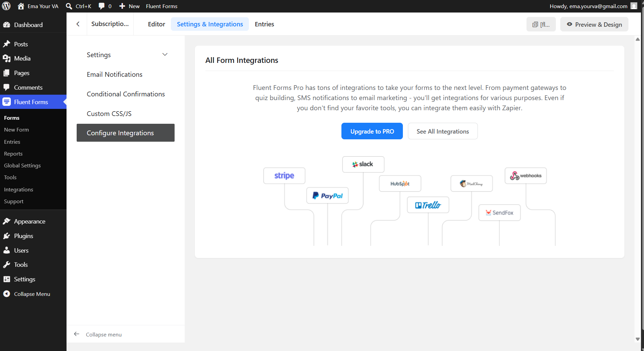
Task: Copy the form shortcode button
Action: [x=541, y=24]
